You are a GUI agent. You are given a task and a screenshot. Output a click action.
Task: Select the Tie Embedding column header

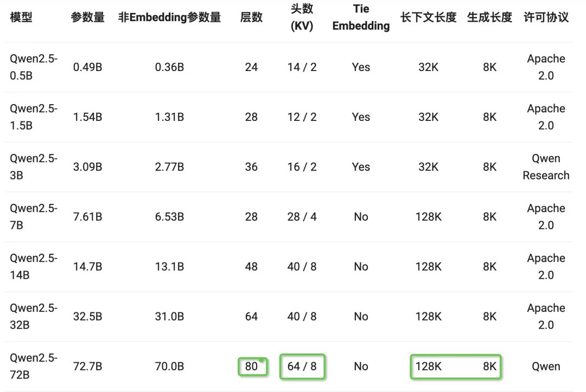click(x=361, y=17)
